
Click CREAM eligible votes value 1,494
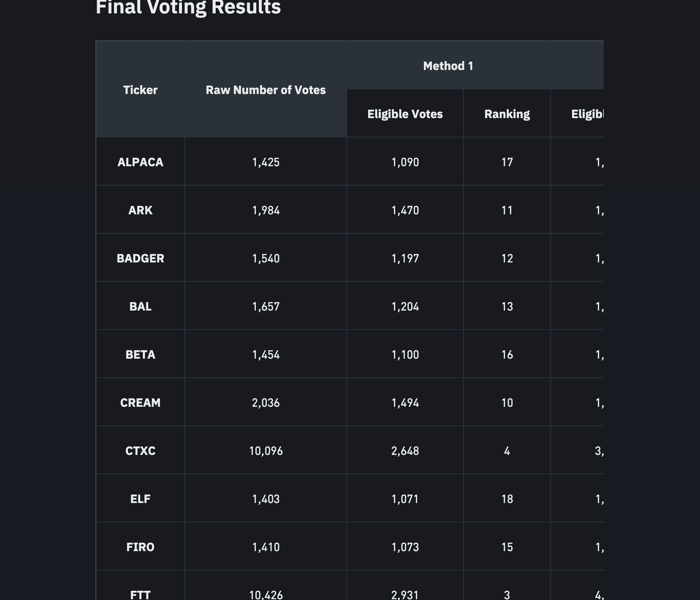click(405, 403)
